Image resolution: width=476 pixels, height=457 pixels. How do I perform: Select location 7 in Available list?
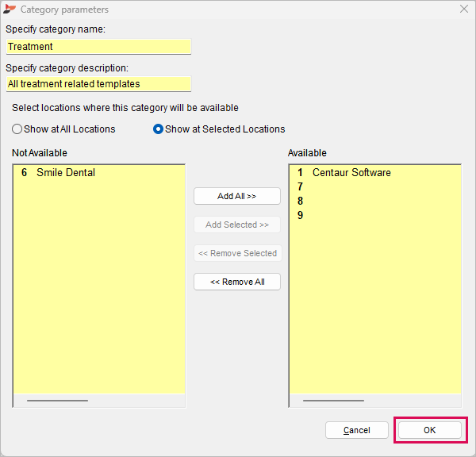[x=300, y=186]
